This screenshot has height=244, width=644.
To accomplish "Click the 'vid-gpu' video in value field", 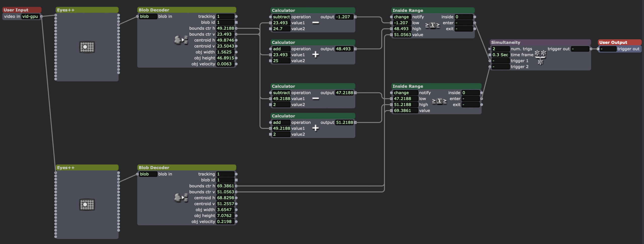I will point(30,16).
